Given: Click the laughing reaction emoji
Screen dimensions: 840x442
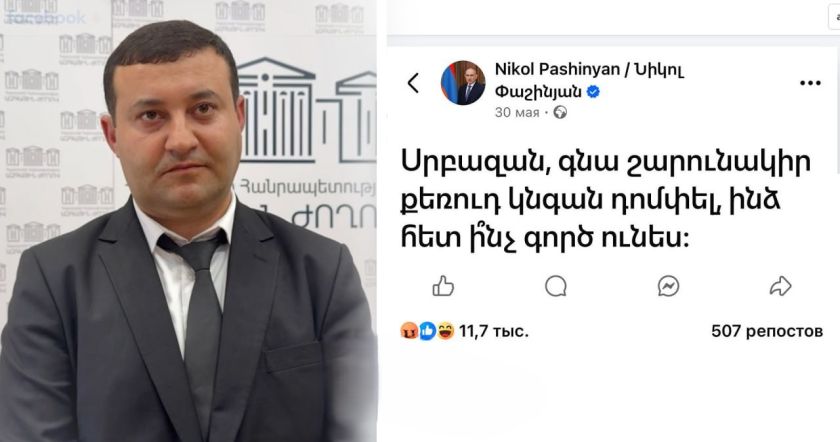Looking at the screenshot, I should coord(445,331).
